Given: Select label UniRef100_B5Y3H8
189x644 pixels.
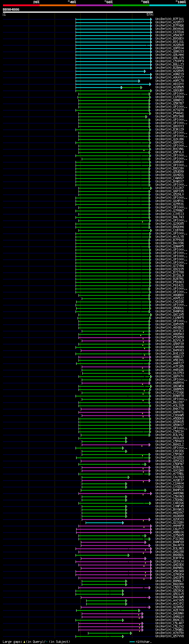Looking at the screenshot, I should [170, 116].
